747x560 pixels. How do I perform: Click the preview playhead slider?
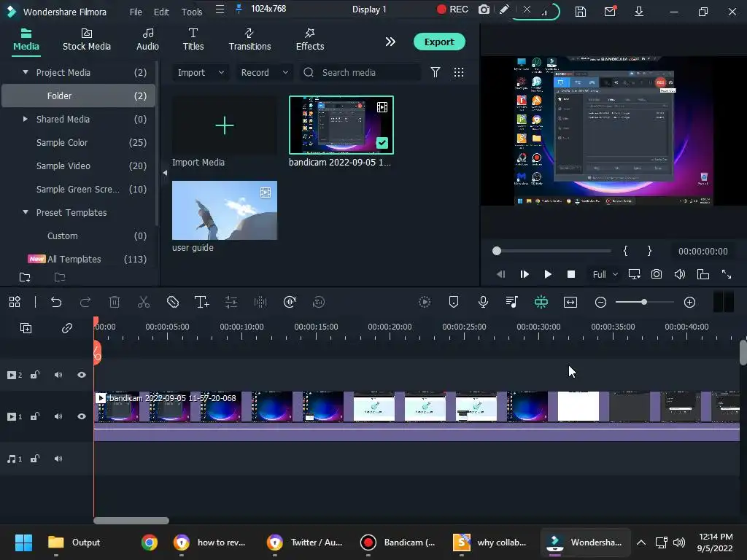coord(497,251)
